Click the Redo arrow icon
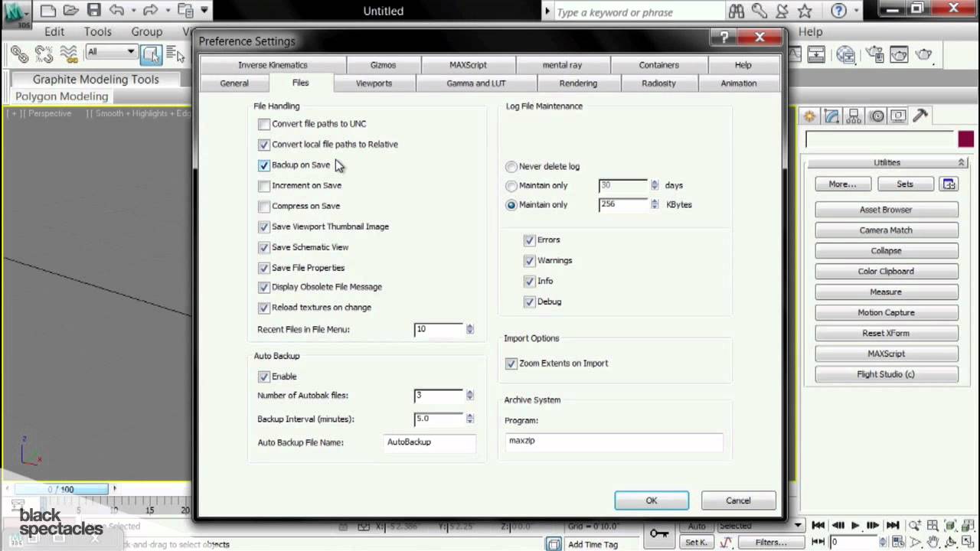The image size is (980, 551). [x=150, y=11]
